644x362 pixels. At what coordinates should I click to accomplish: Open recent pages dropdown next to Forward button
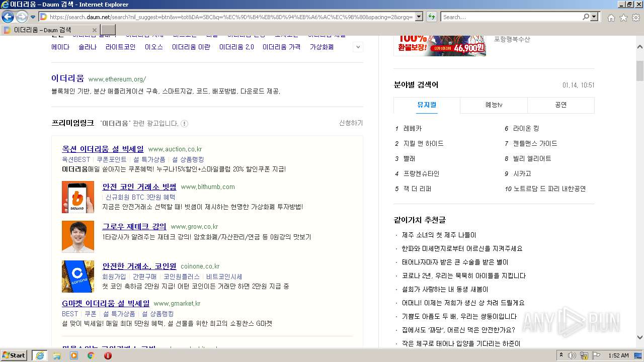point(33,17)
